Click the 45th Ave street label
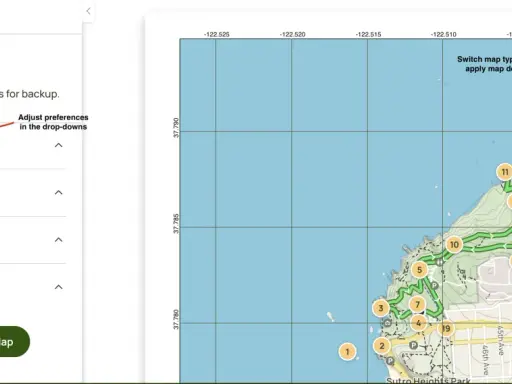The height and width of the screenshot is (384, 512). coord(500,340)
